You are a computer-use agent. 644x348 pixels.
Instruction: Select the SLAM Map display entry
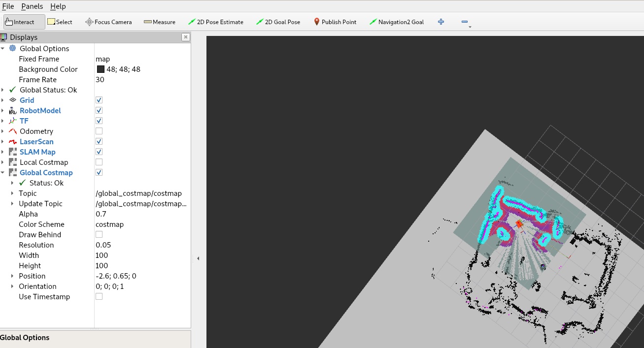pyautogui.click(x=37, y=152)
